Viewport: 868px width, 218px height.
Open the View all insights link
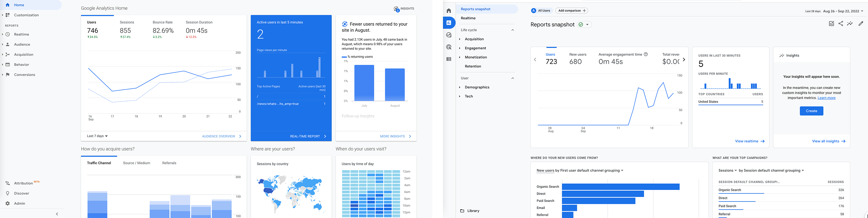[x=829, y=141]
